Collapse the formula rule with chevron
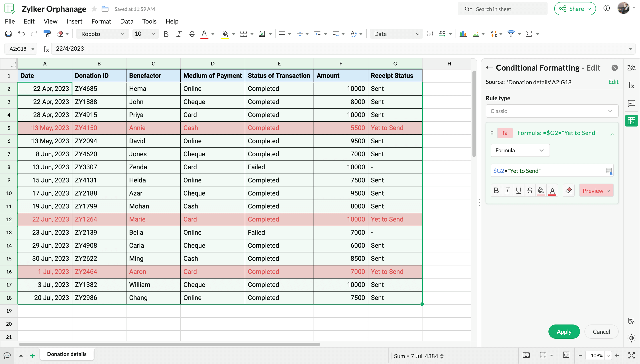This screenshot has height=364, width=640. pyautogui.click(x=612, y=135)
